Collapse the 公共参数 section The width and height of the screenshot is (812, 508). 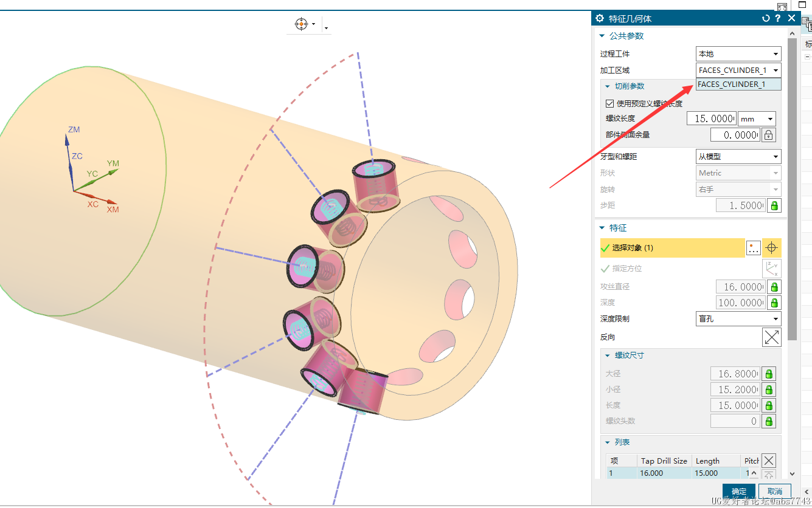tap(602, 36)
